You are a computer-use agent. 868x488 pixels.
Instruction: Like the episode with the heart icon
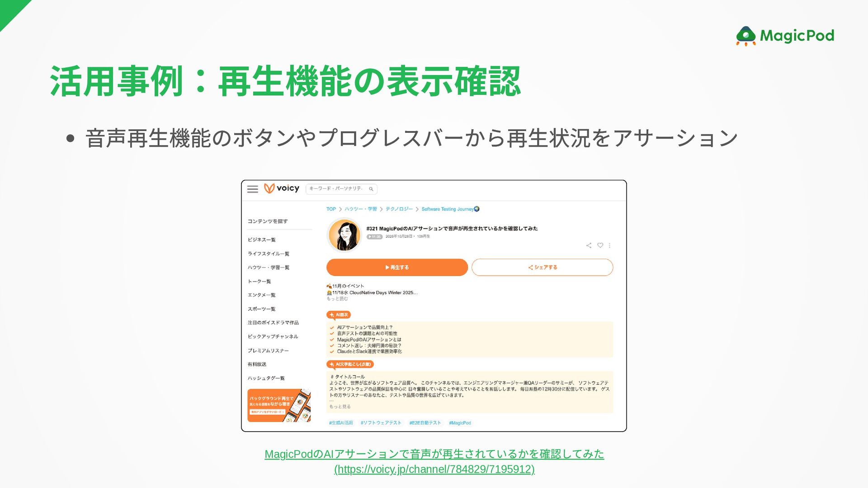[x=600, y=245]
